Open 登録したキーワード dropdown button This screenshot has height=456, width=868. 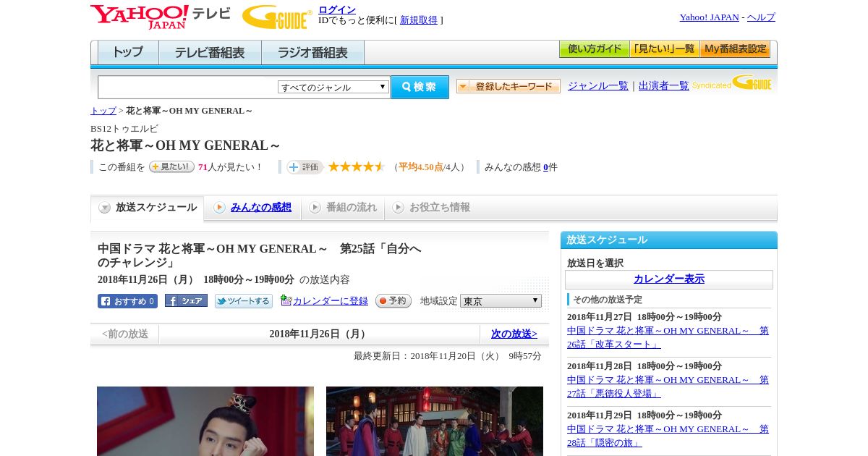(509, 86)
